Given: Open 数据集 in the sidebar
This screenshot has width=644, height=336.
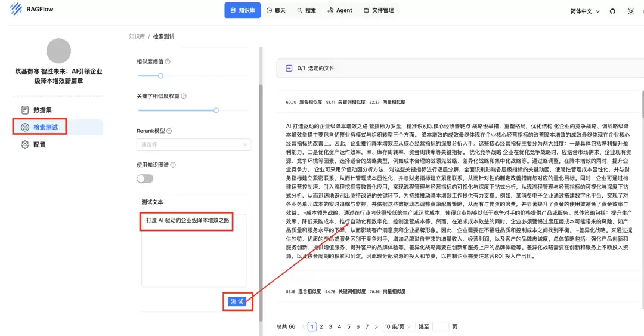Looking at the screenshot, I should 36,110.
